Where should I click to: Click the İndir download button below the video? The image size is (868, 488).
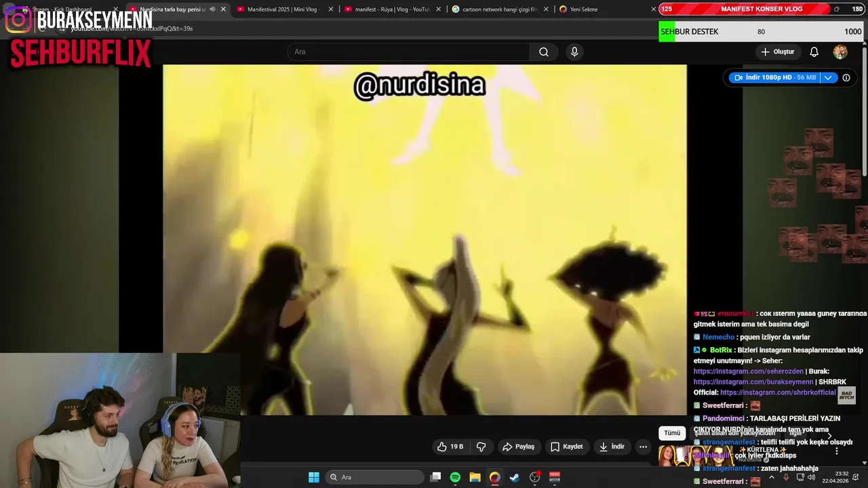(x=612, y=447)
